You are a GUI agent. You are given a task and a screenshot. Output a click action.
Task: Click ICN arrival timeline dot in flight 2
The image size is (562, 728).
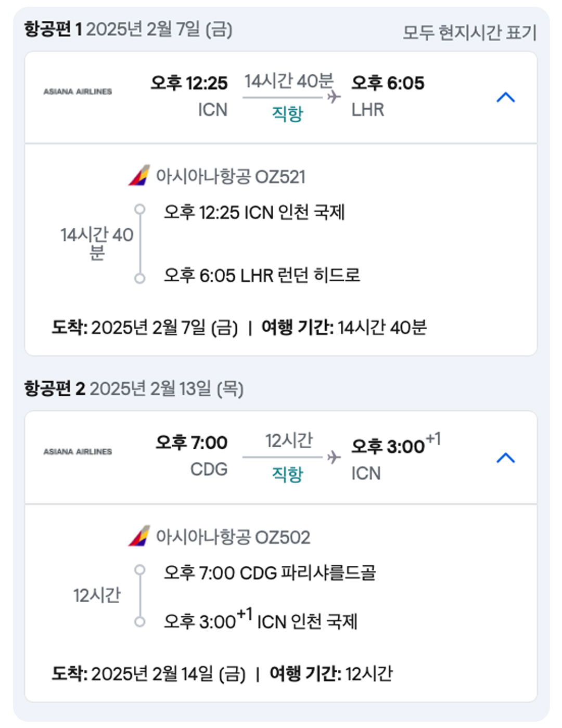click(139, 621)
